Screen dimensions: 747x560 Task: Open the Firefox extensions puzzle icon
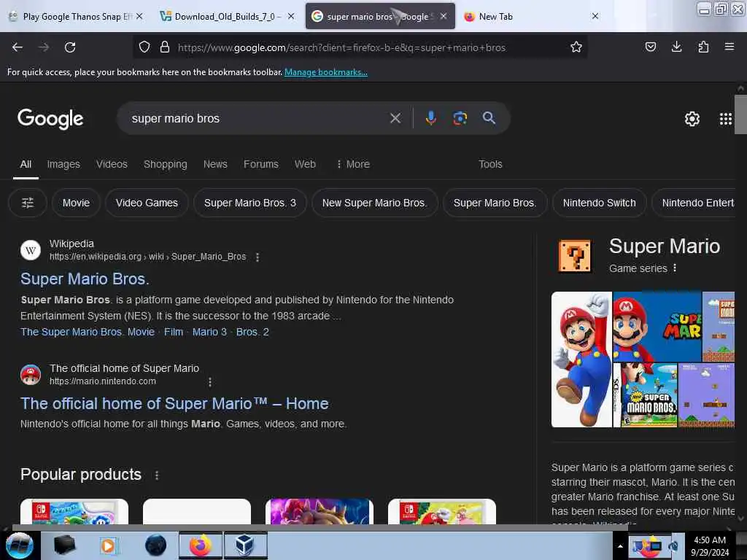pos(703,47)
